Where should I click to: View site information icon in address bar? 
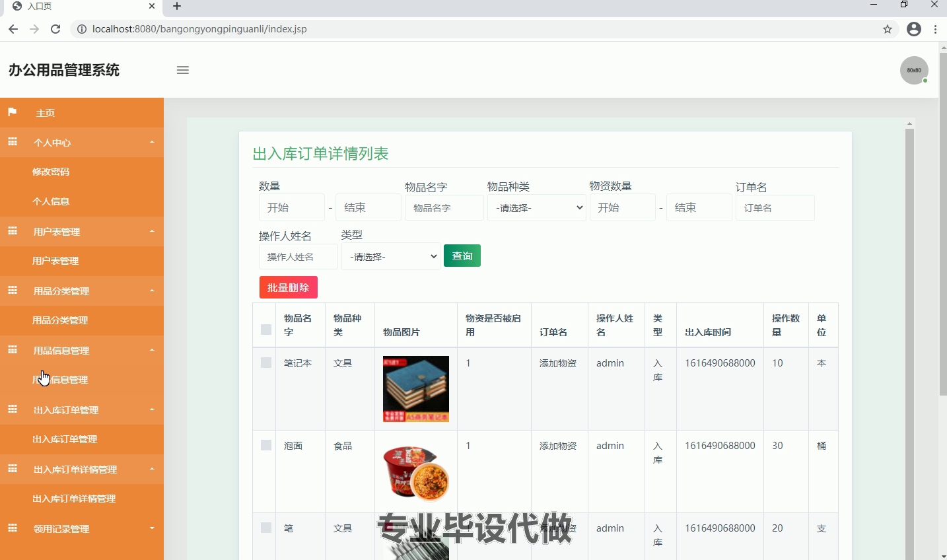coord(82,29)
